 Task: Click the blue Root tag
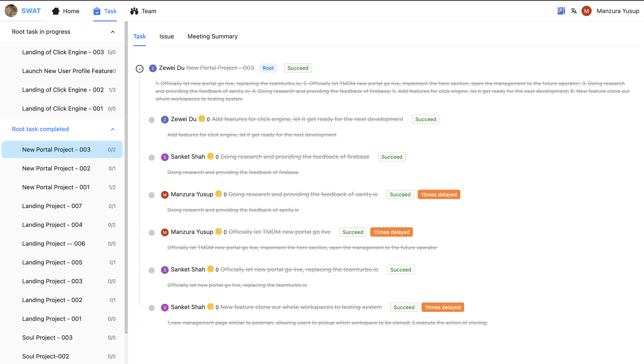pyautogui.click(x=268, y=68)
